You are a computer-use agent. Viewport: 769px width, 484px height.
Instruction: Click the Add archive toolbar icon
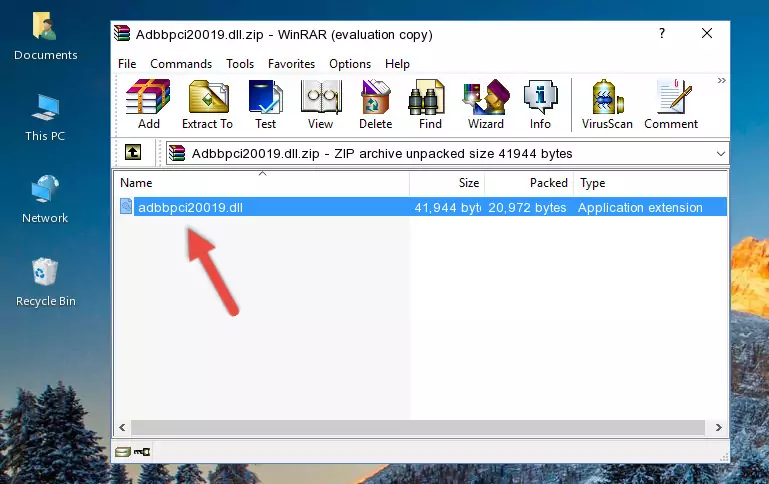click(148, 104)
